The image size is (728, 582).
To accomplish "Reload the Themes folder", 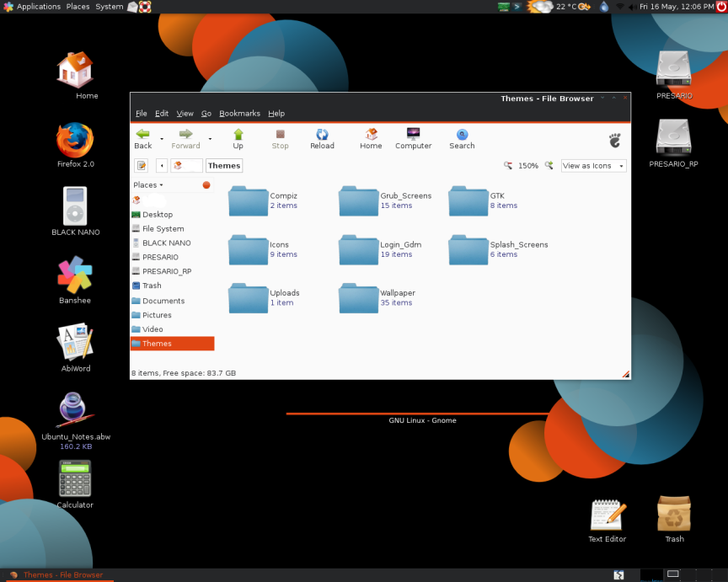I will point(322,139).
